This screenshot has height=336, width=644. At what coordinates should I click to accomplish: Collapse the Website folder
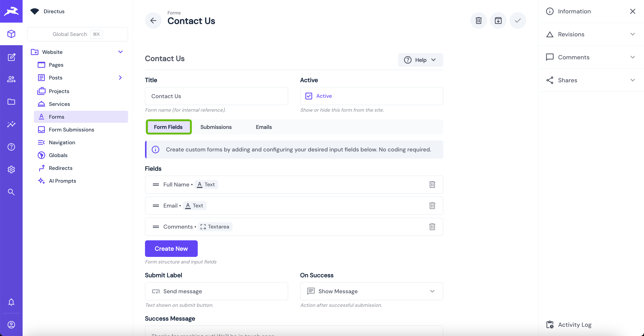(120, 52)
